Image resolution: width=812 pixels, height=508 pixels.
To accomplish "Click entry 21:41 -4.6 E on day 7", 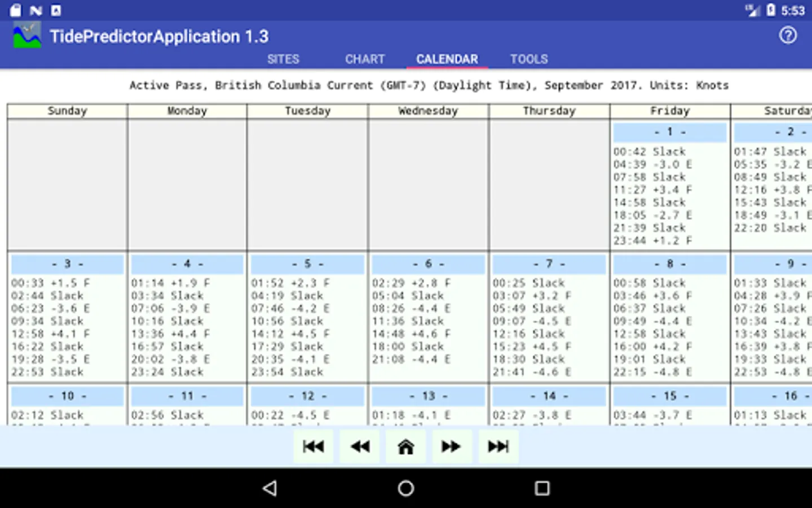I will click(x=532, y=372).
